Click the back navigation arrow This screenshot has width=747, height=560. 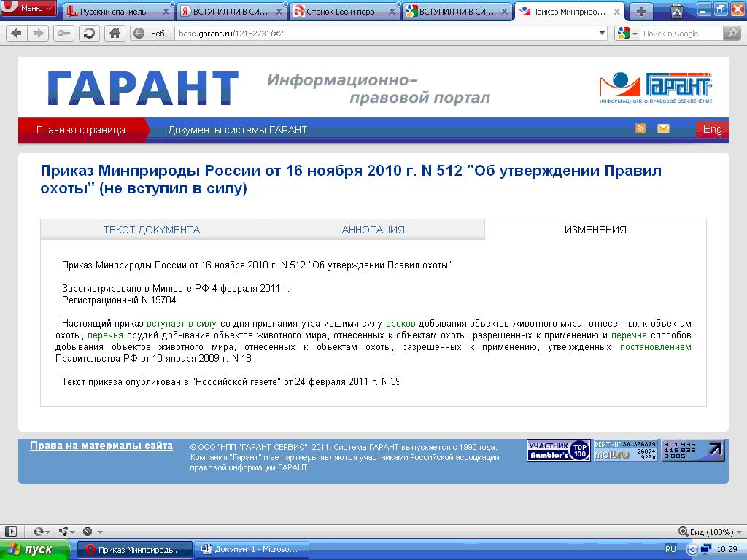(16, 34)
